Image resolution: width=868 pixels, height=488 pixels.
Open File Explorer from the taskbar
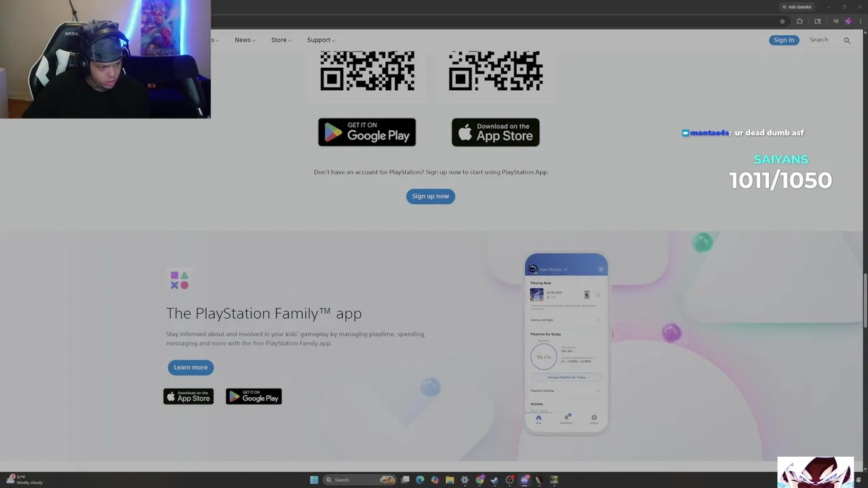[450, 480]
